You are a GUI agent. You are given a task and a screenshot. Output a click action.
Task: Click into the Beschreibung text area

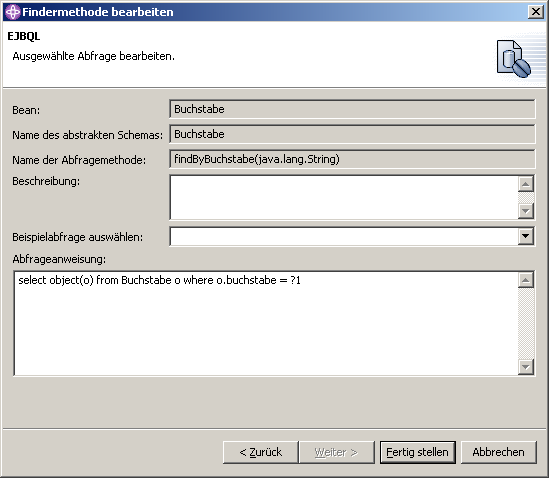pyautogui.click(x=344, y=198)
